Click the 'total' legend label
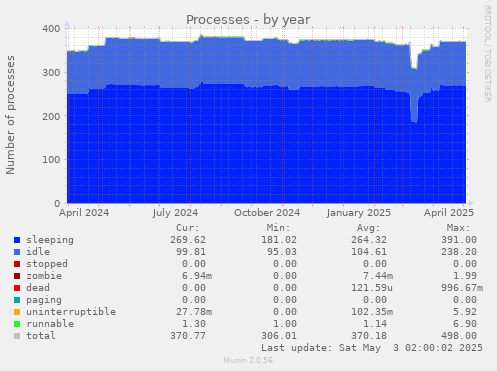497x371 pixels. click(x=41, y=336)
